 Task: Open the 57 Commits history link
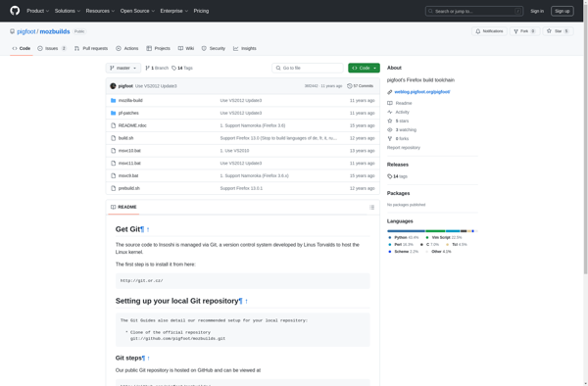[x=360, y=86]
